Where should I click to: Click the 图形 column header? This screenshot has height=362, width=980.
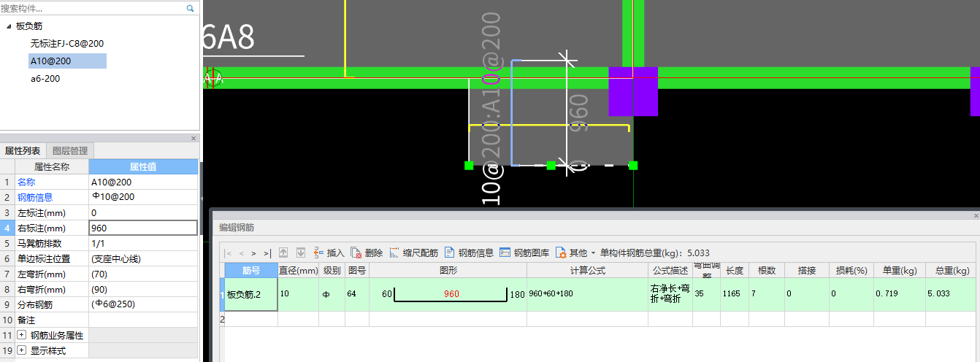pos(448,270)
